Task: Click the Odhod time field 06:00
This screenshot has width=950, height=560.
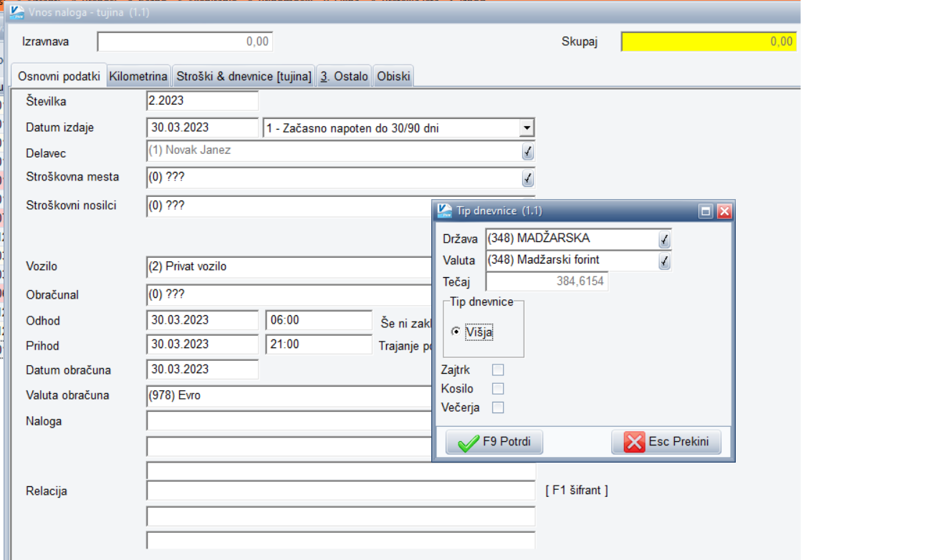Action: (x=319, y=320)
